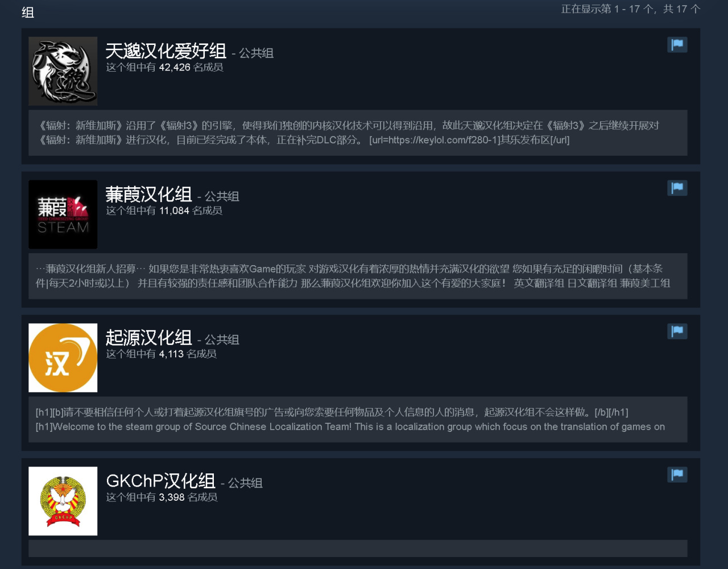Click the empty GKChP description box
The width and height of the screenshot is (728, 569).
358,549
